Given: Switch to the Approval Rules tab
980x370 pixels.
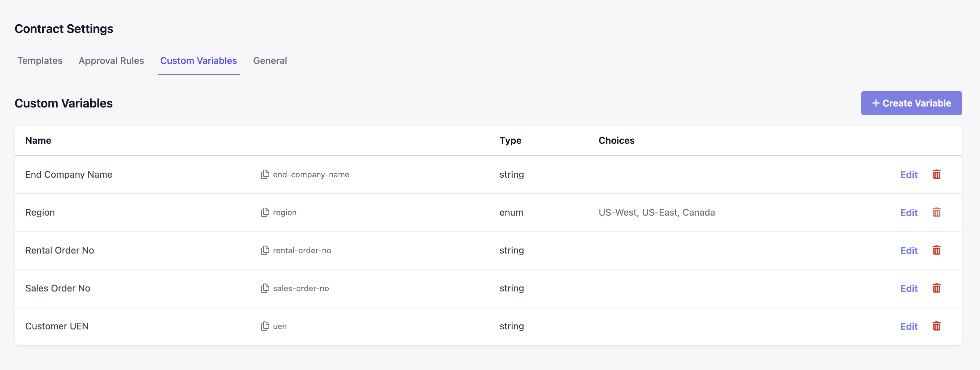Looking at the screenshot, I should (x=111, y=61).
